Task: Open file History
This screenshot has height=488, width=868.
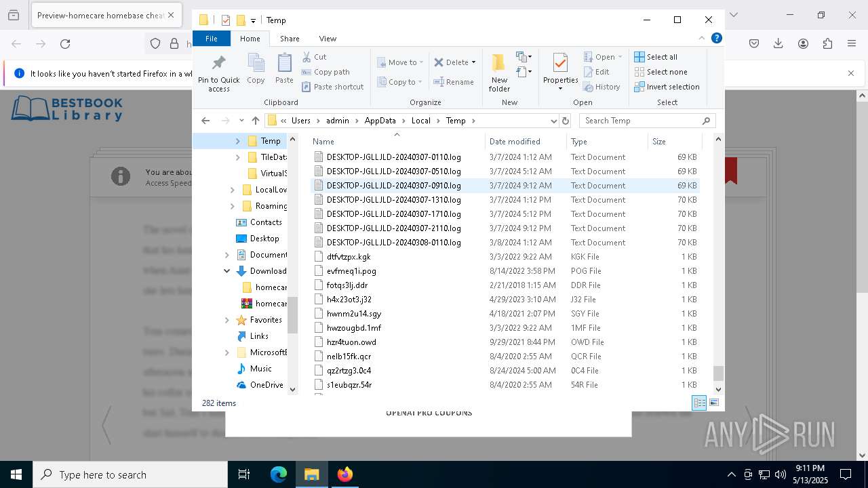Action: pos(601,87)
